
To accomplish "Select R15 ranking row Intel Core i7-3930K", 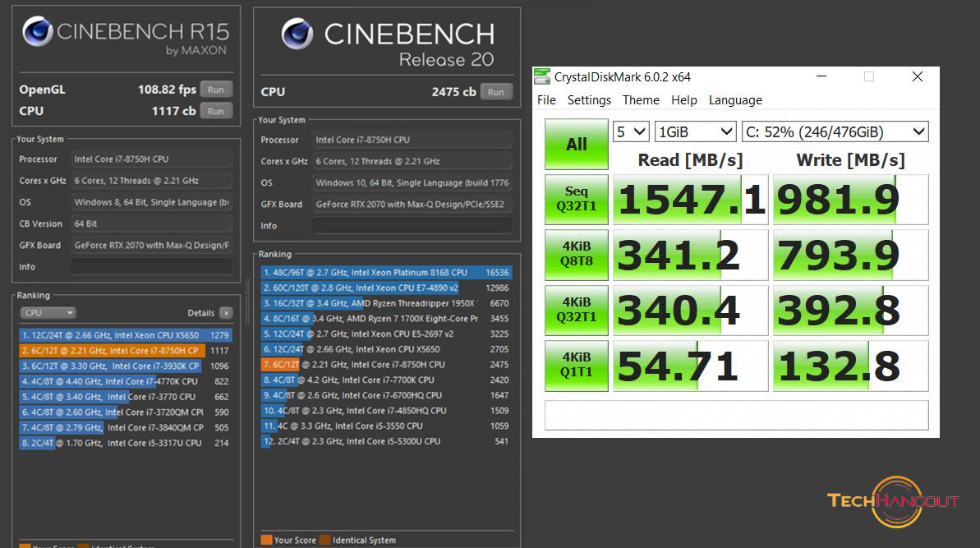I will tap(125, 366).
